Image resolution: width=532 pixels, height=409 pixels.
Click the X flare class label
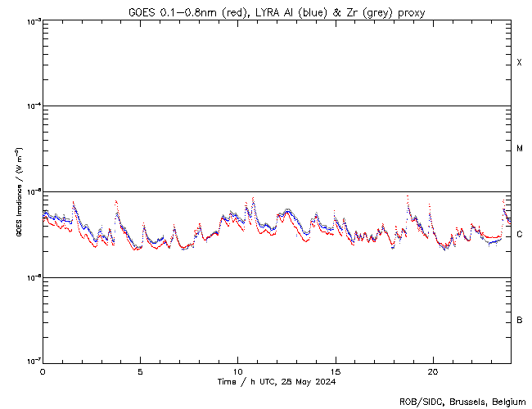[520, 63]
